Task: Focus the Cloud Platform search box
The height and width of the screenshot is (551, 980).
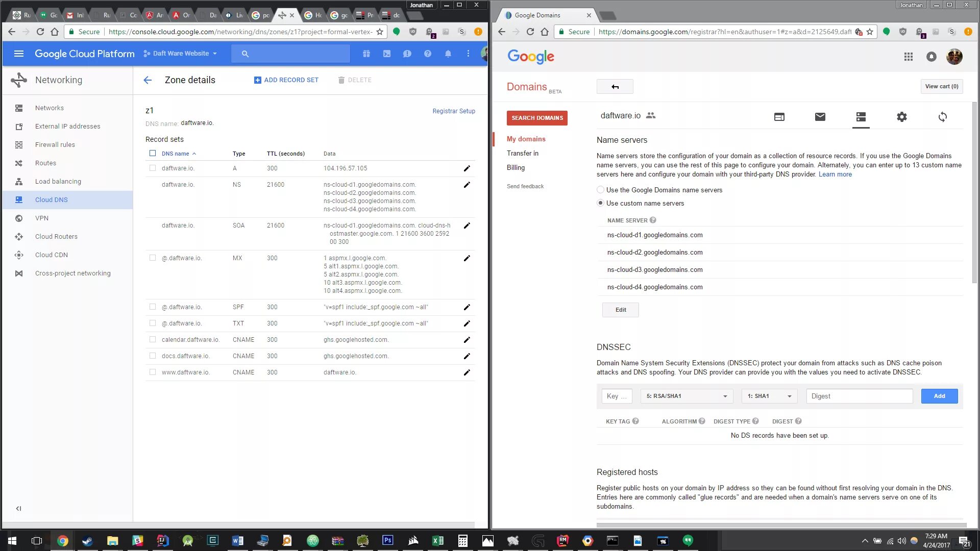Action: [290, 54]
